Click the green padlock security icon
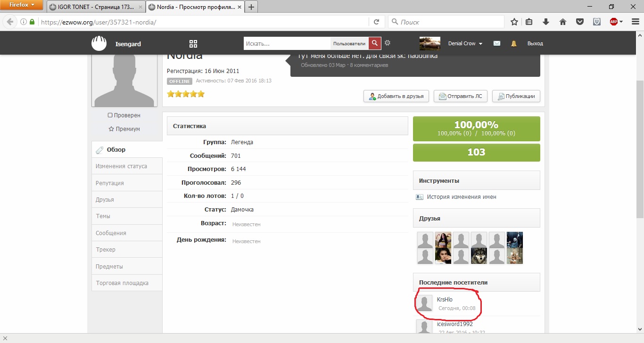The width and height of the screenshot is (644, 343). (32, 22)
